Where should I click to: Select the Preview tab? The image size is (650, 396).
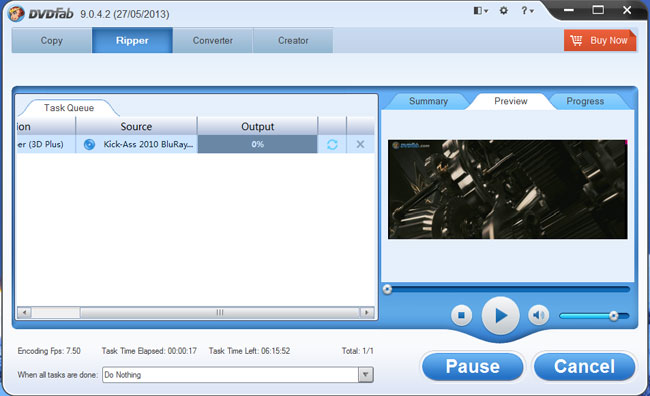[511, 101]
